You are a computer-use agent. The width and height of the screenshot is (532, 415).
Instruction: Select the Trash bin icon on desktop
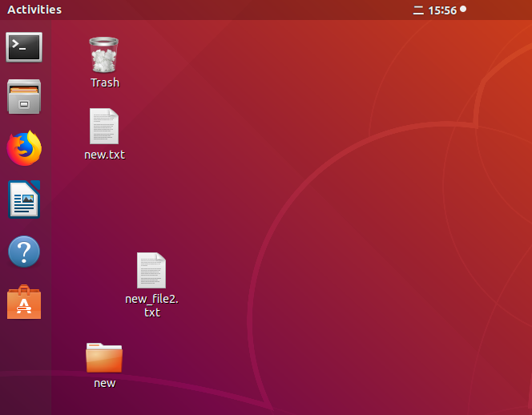104,54
